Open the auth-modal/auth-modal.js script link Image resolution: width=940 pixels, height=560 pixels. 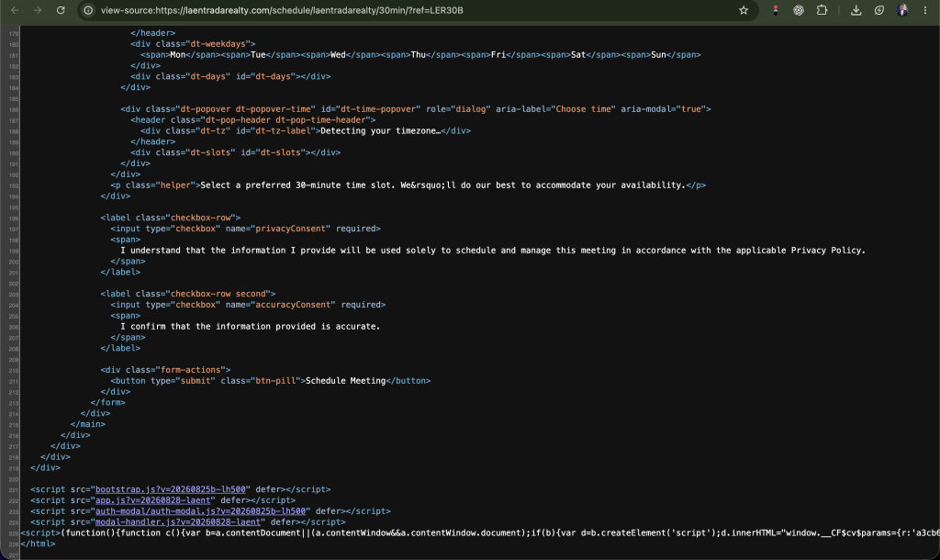pyautogui.click(x=200, y=510)
